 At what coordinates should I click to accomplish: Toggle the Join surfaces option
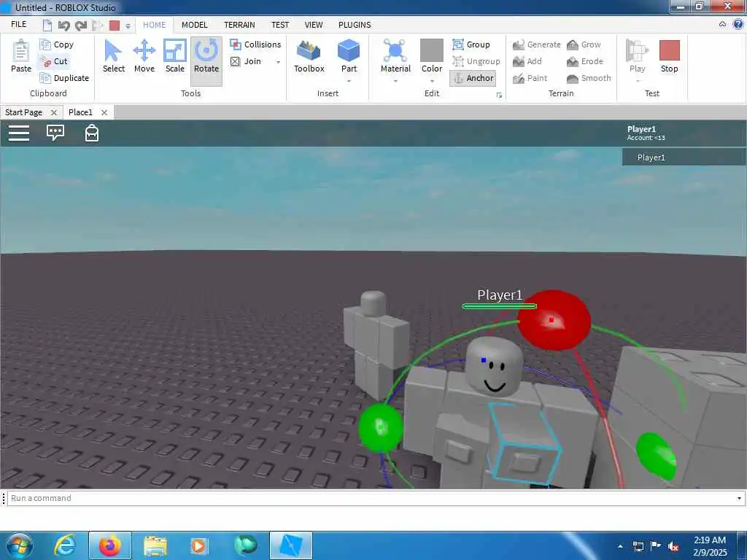pos(246,61)
